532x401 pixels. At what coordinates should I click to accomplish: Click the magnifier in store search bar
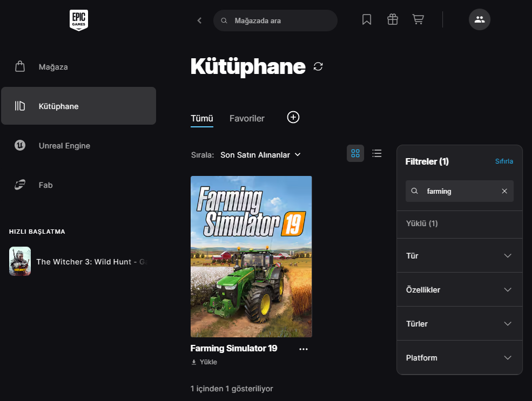[x=224, y=21]
